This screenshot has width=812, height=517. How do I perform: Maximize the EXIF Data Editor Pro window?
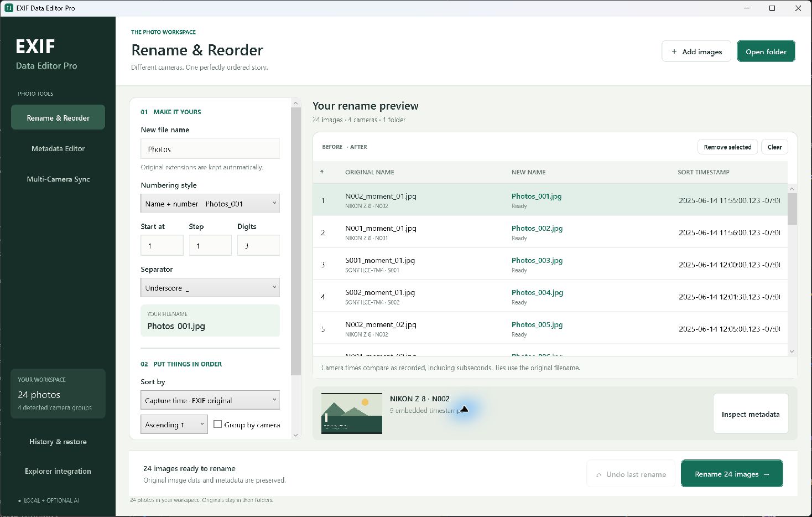tap(772, 8)
